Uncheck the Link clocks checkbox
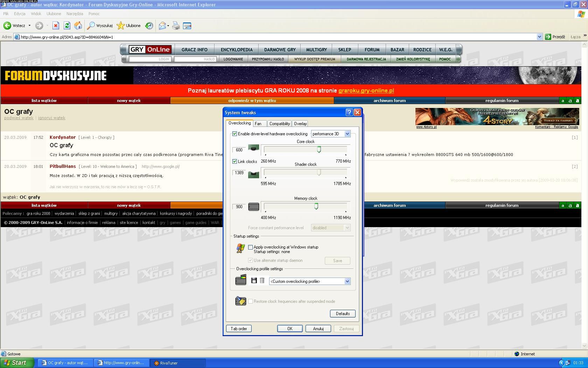Screen dimensions: 588x368 [235, 162]
